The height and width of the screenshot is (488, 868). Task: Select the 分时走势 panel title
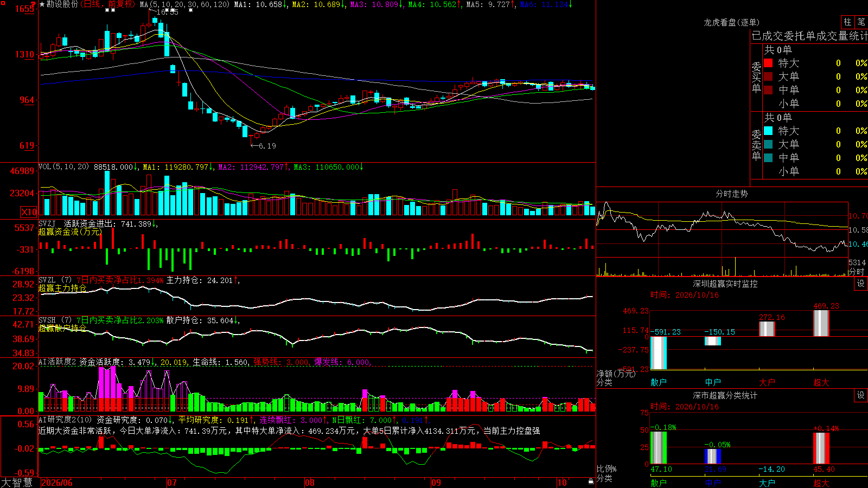pos(731,194)
